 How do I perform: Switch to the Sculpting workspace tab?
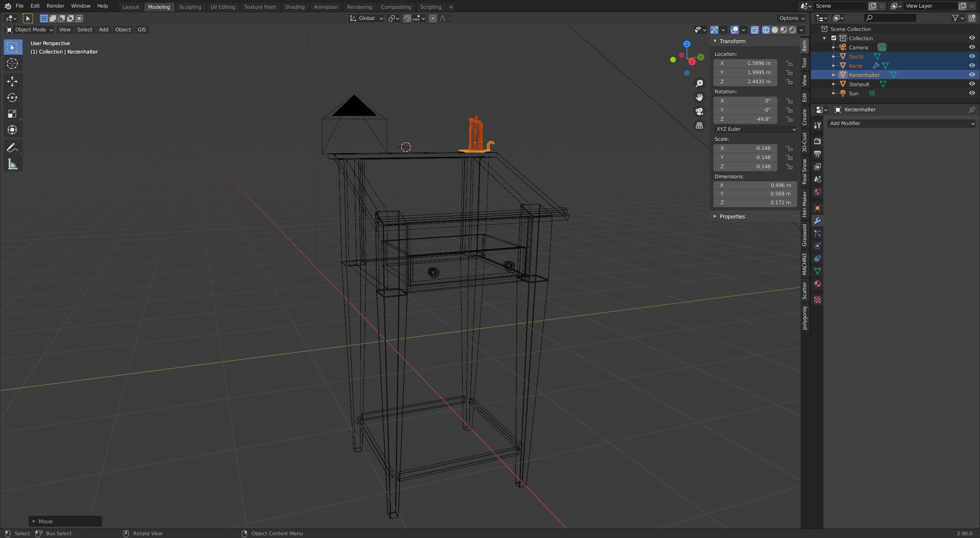[190, 7]
